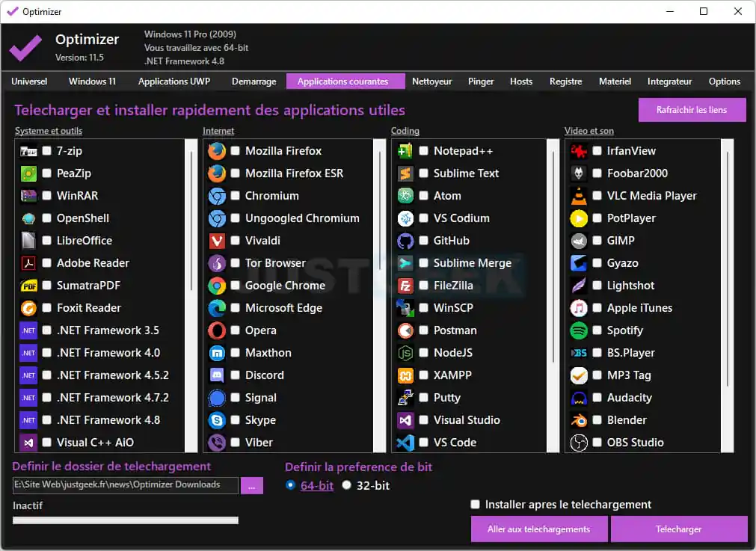Check the GIMP checkbox
The width and height of the screenshot is (756, 551).
[x=597, y=241]
